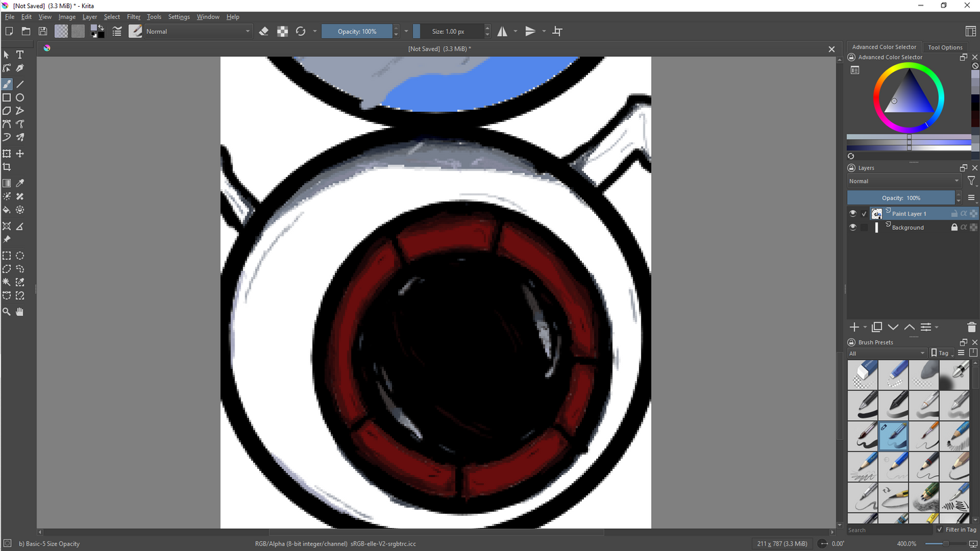
Task: Delete the selected layer
Action: [971, 327]
